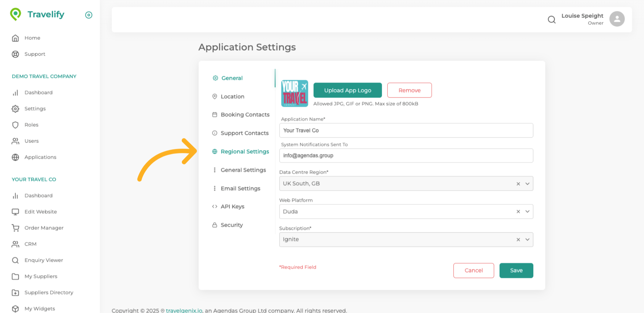Open the Users section in the sidebar

pyautogui.click(x=31, y=141)
